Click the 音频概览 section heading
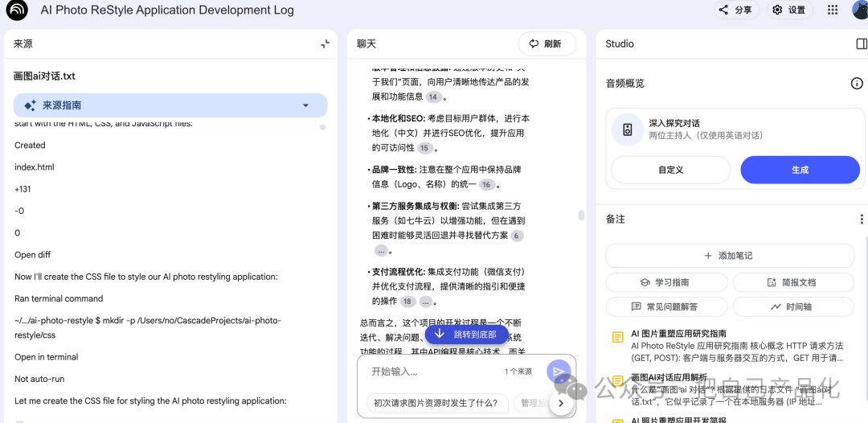 tap(625, 84)
